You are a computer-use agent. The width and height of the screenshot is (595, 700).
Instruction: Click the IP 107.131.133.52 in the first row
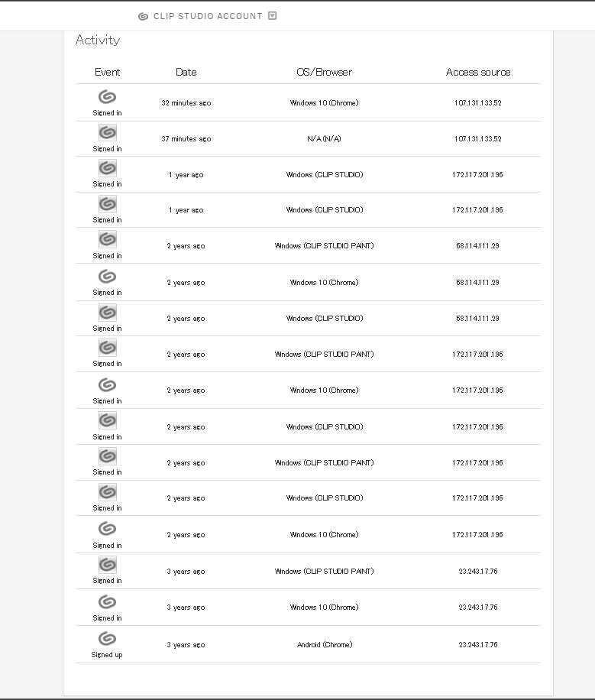click(x=478, y=102)
